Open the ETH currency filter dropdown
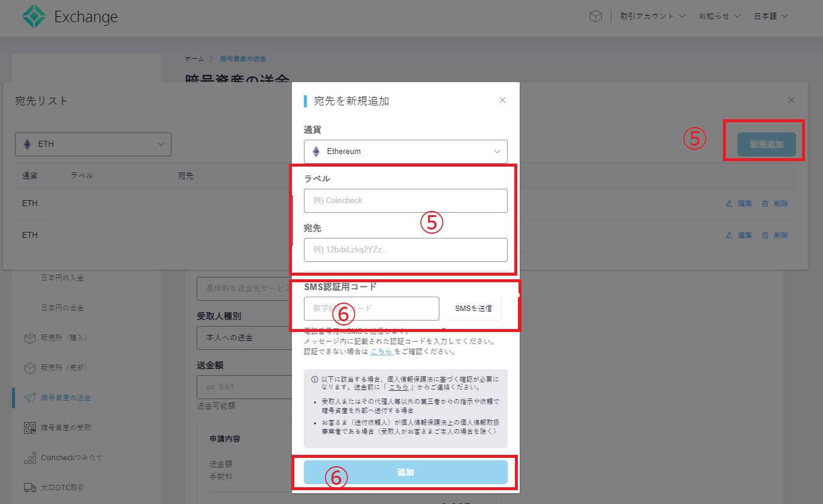Screen dimensions: 823x504 click(93, 144)
